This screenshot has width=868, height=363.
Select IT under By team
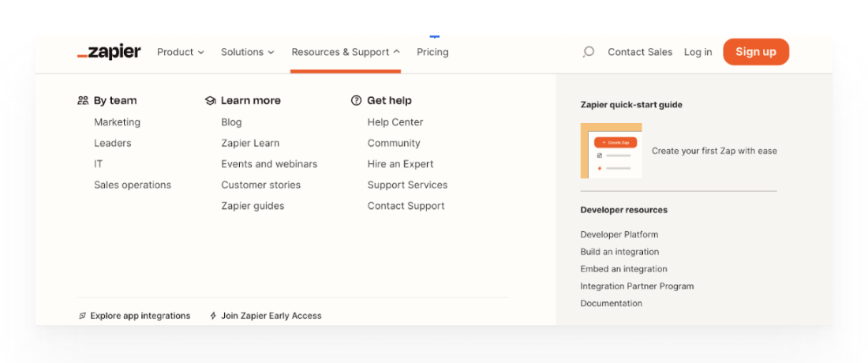pyautogui.click(x=98, y=164)
